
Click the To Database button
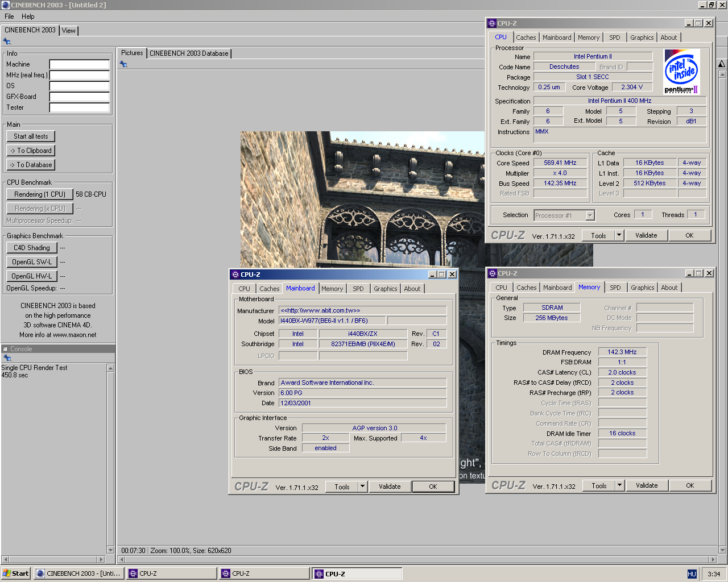click(31, 165)
